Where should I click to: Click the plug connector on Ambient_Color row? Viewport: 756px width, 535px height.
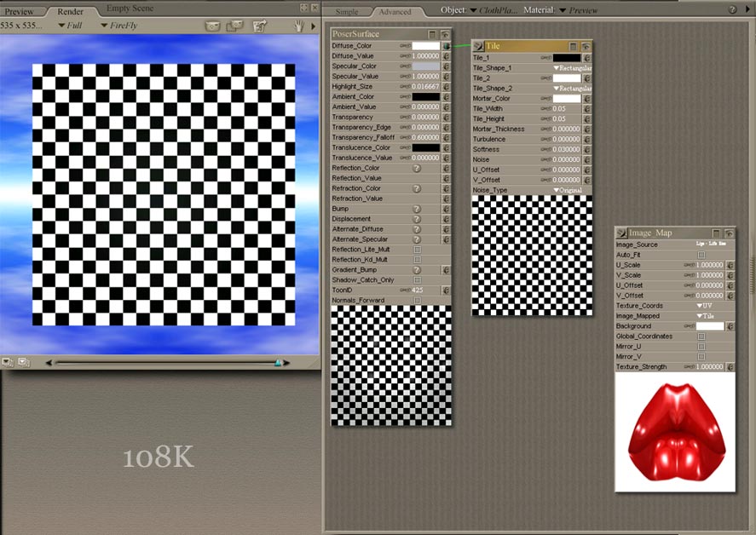click(x=446, y=97)
